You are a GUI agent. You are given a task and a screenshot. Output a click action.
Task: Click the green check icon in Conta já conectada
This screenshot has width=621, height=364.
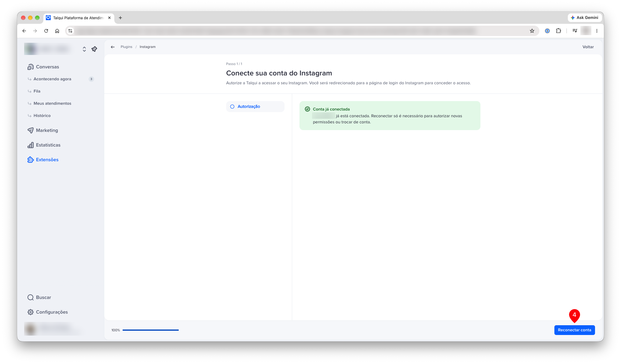(x=307, y=109)
